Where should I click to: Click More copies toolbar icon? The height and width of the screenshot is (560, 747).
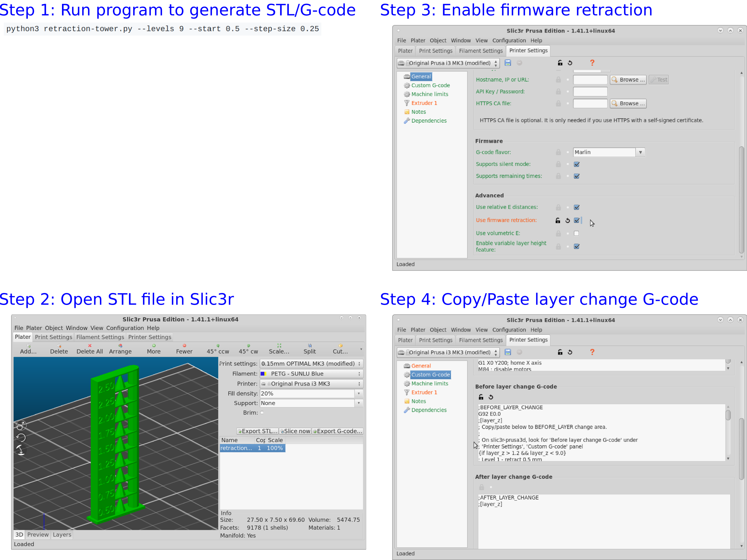pos(154,346)
